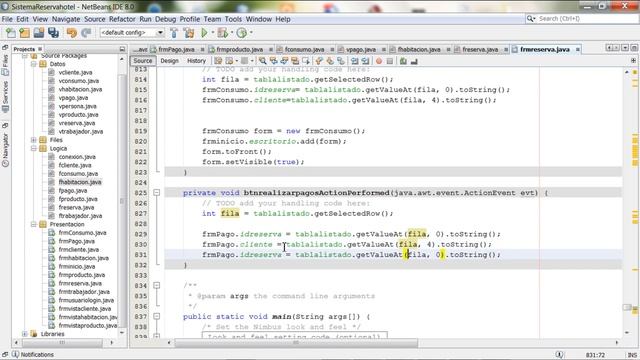Open the Source menu
Screen dimensions: 640x360
pos(95,19)
